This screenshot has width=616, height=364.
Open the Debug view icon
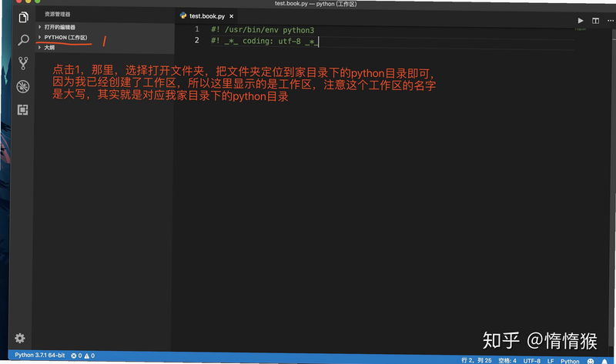coord(23,86)
